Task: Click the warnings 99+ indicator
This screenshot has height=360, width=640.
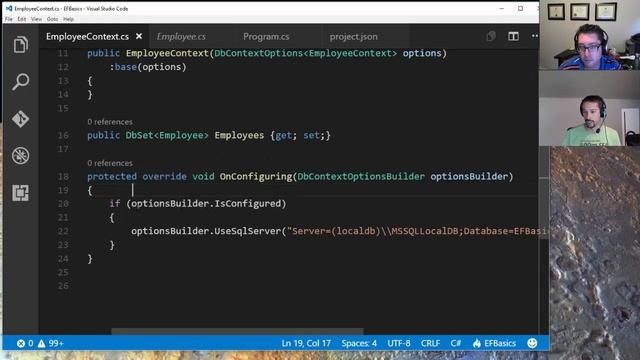Action: click(x=50, y=343)
